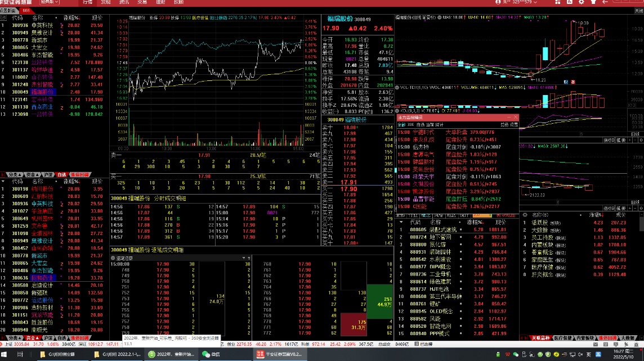Sort the top list by 涨幅% column header
This screenshot has width=644, height=361.
pos(71,18)
